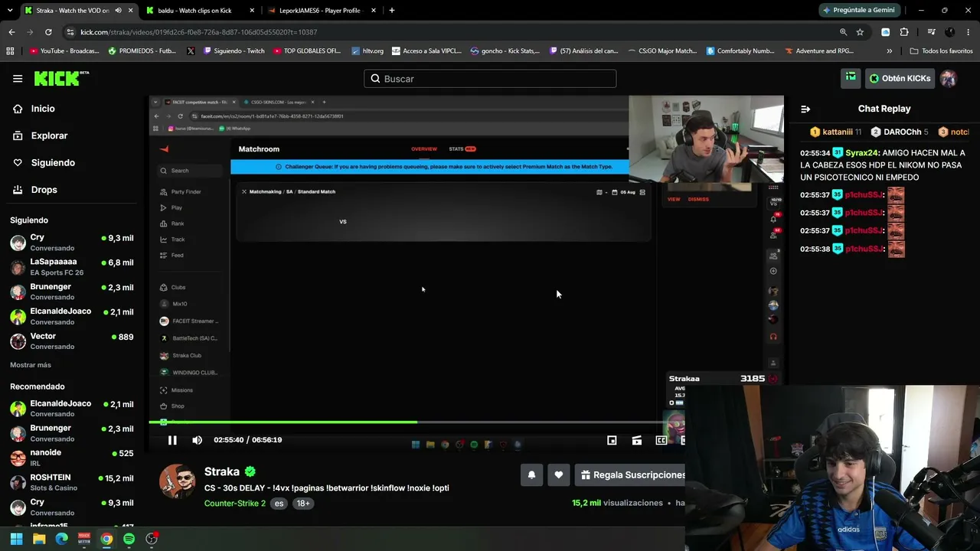Open the Kick user profile avatar menu
Viewport: 980px width, 551px height.
pos(949,78)
